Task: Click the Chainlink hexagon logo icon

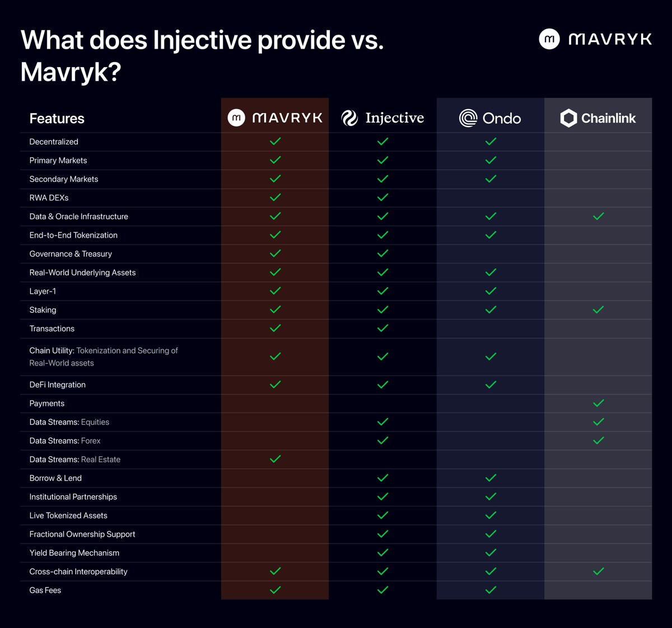Action: (x=568, y=118)
